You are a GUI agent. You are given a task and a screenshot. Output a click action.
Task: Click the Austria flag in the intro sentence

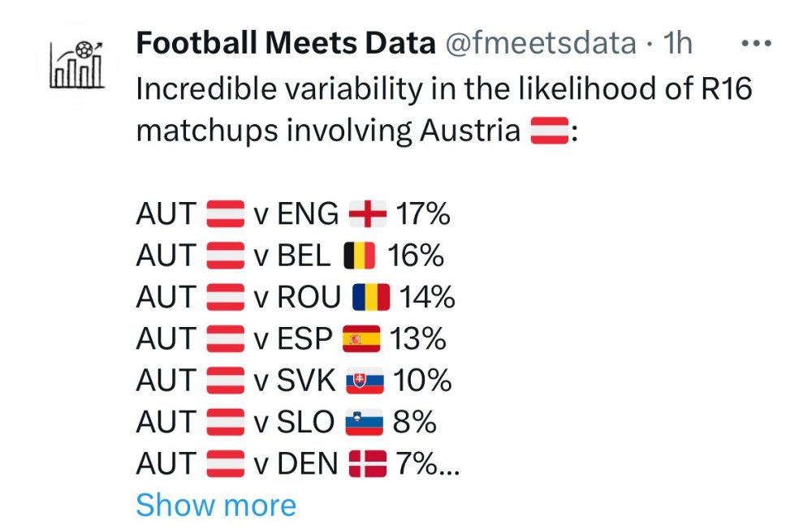tap(550, 131)
